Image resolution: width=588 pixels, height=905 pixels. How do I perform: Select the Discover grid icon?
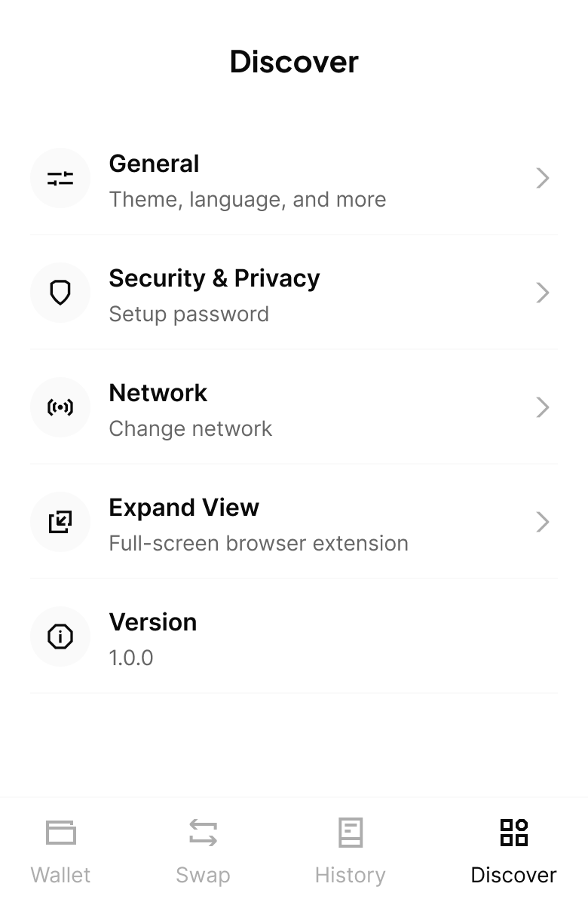click(x=514, y=833)
